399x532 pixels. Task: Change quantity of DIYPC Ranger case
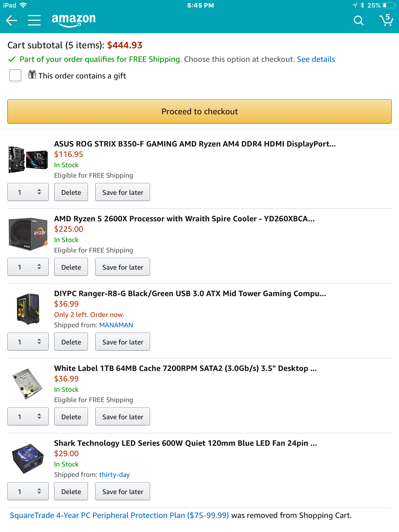(28, 342)
